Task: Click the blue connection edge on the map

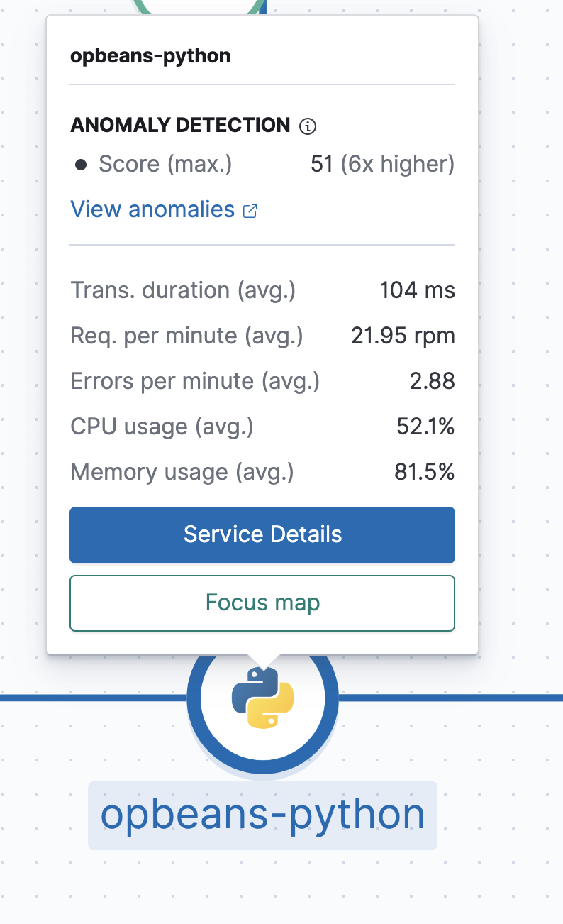Action: pyautogui.click(x=92, y=699)
